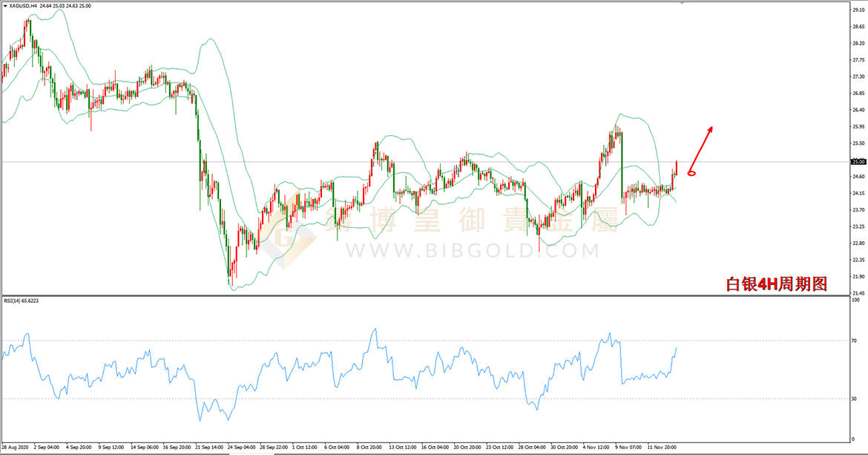Click the RSI scale value 70
Image resolution: width=868 pixels, height=455 pixels.
[x=855, y=341]
